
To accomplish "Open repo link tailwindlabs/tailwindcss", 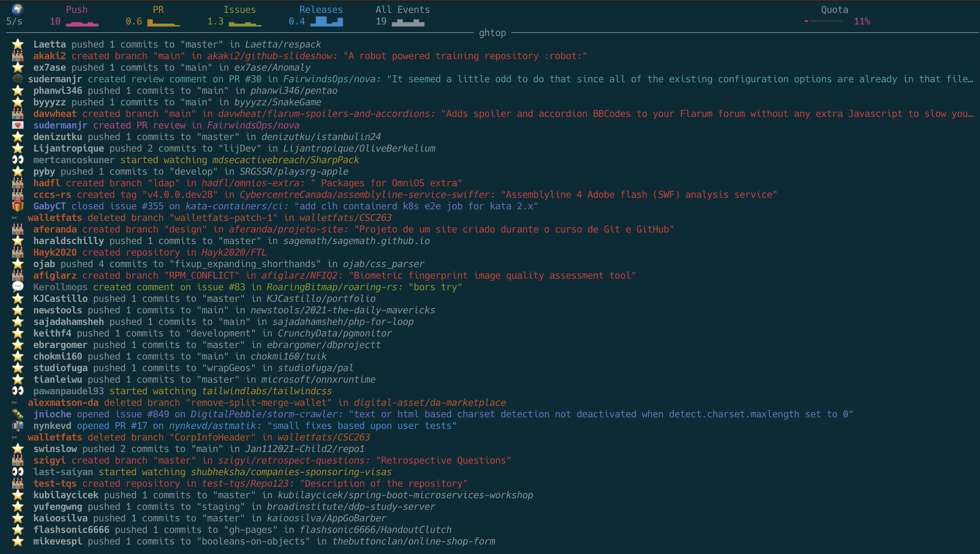I will tap(267, 391).
